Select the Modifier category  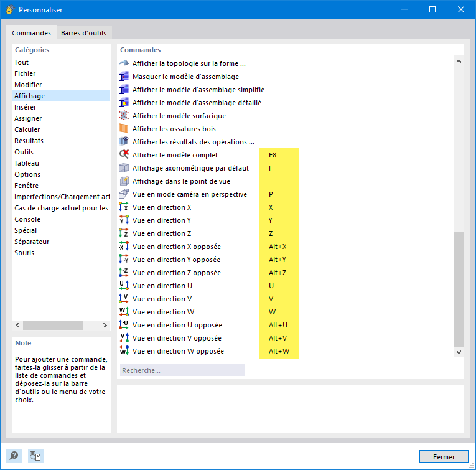tap(61, 85)
